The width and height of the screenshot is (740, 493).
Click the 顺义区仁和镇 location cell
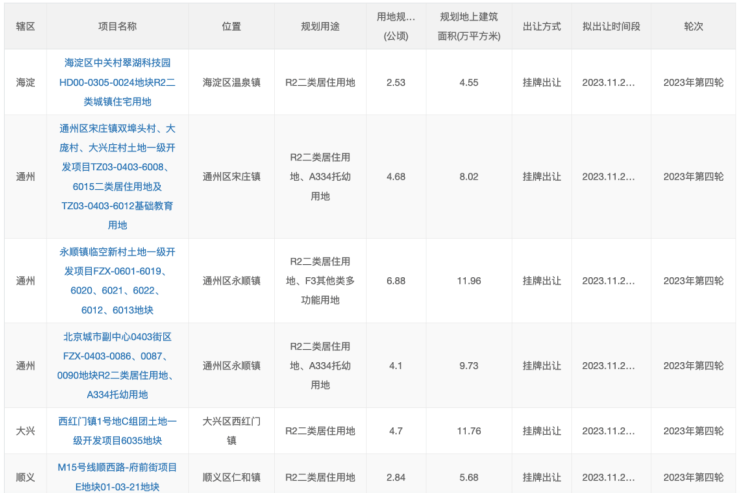(x=231, y=476)
